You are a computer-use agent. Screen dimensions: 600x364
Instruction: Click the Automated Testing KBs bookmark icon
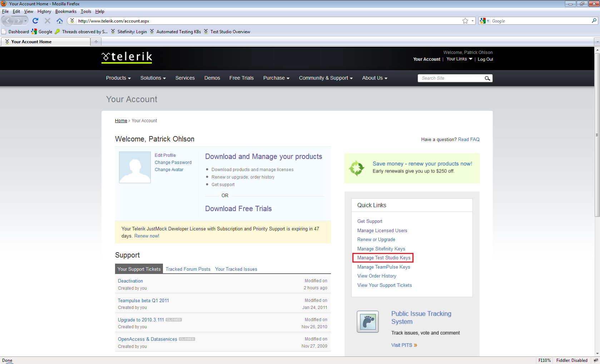pyautogui.click(x=152, y=31)
